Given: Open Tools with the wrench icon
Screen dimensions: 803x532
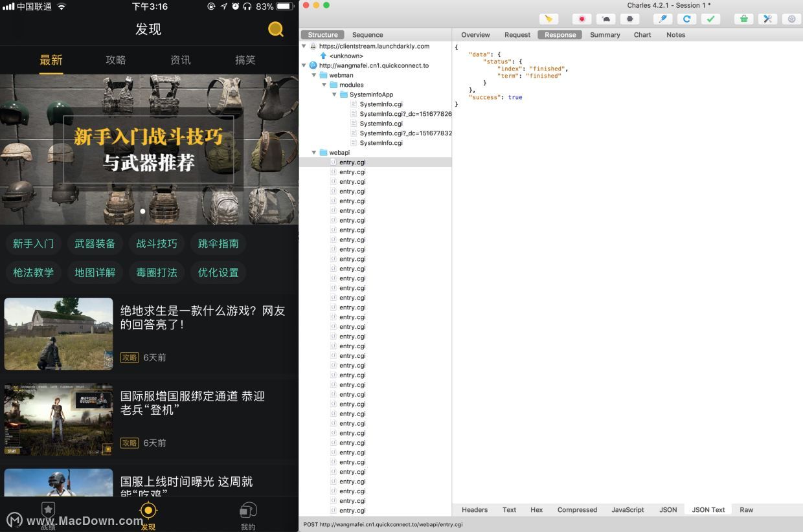Looking at the screenshot, I should pos(767,19).
